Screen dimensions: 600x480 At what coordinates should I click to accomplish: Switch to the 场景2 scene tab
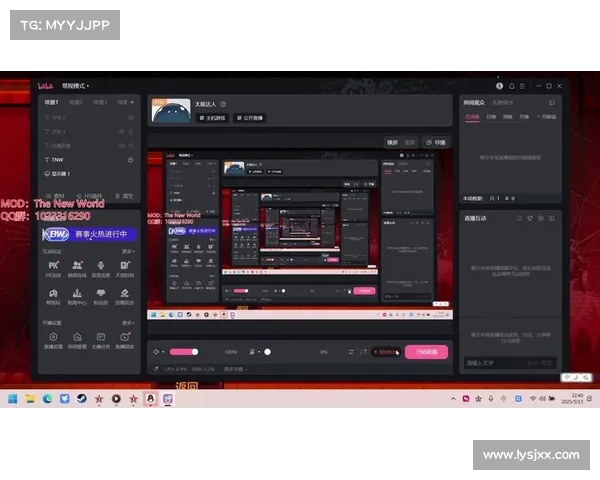[76, 102]
